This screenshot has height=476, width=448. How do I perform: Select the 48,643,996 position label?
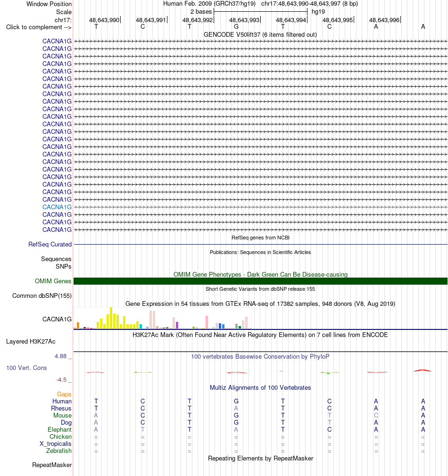[384, 20]
